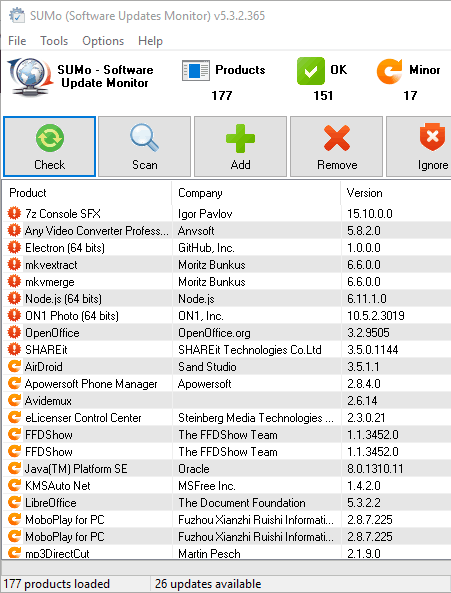The width and height of the screenshot is (451, 593).
Task: Click the SUMo globe logo icon
Action: (30, 77)
